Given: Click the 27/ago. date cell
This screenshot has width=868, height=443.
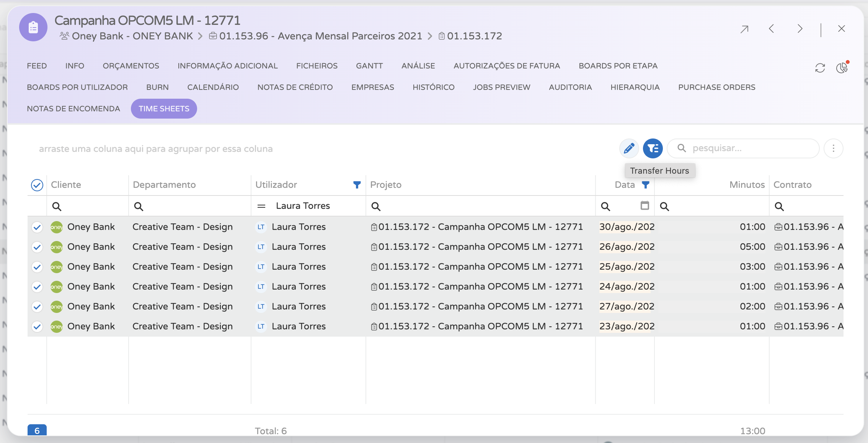Looking at the screenshot, I should [625, 307].
